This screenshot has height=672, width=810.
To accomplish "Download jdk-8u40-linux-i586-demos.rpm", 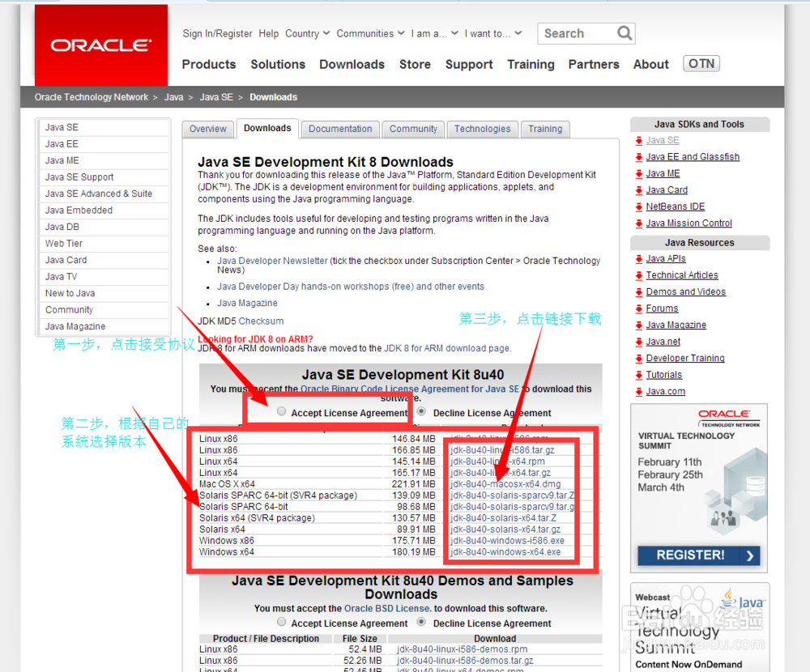I will (463, 649).
